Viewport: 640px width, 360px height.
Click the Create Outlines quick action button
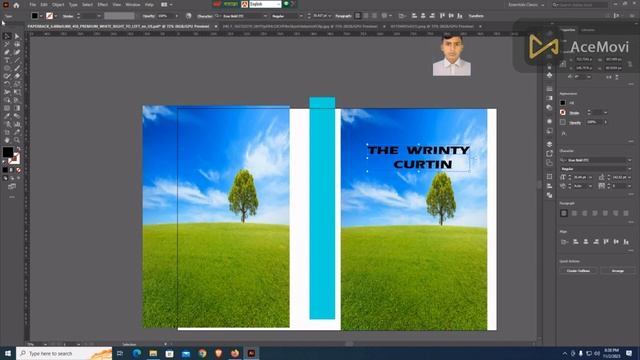[x=578, y=271]
